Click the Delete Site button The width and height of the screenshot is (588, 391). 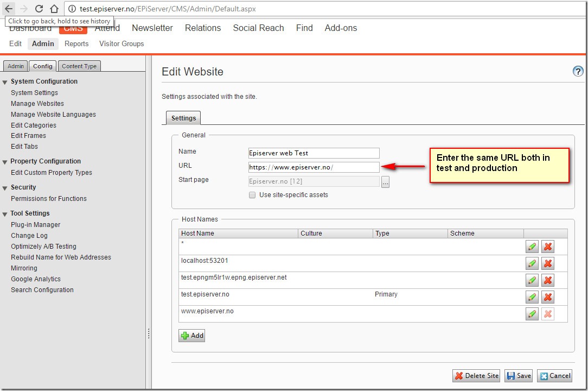[x=476, y=376]
